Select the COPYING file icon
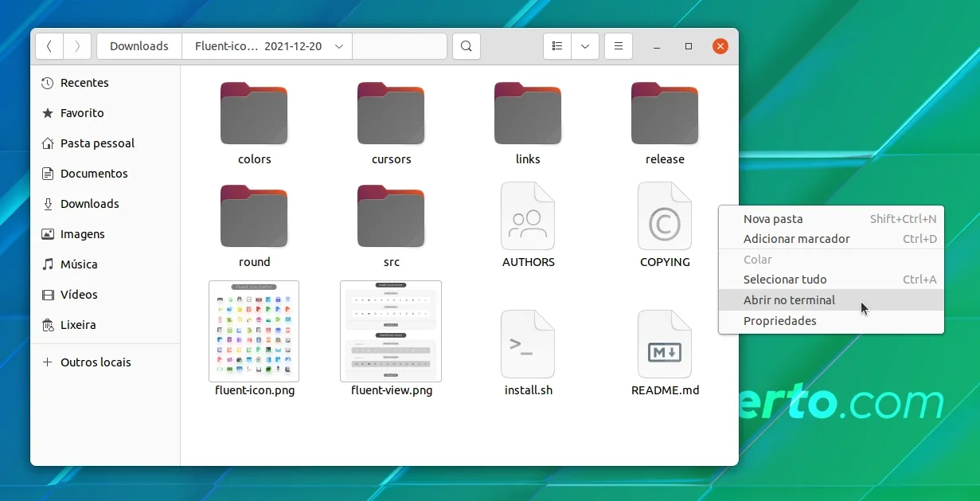The image size is (980, 501). 665,216
